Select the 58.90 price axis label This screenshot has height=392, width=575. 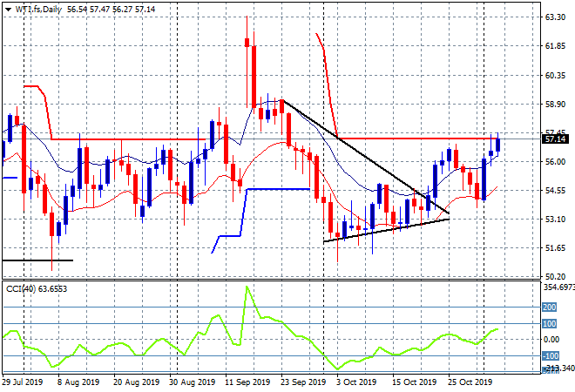555,105
